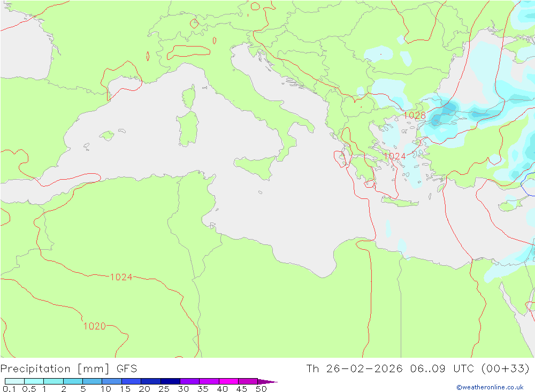Viewport: 535px width, 392px height.
Task: Select the 5–10 mm light blue swatch
Action: 93,381
